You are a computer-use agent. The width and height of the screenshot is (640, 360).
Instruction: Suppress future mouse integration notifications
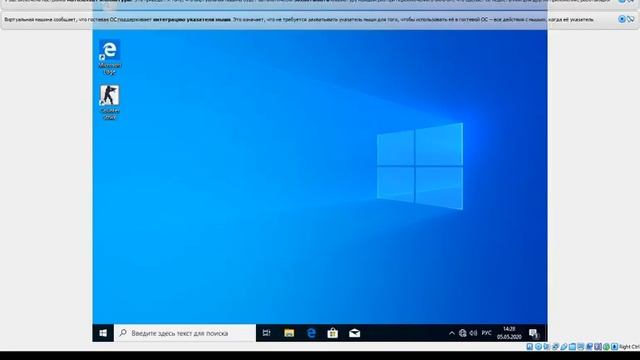tap(631, 19)
